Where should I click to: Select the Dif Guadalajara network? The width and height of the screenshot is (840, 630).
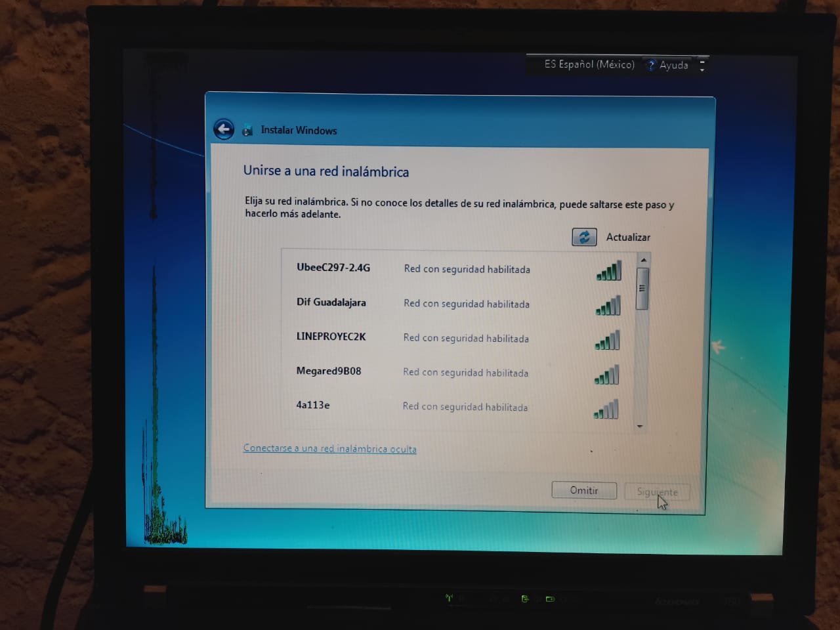point(458,303)
